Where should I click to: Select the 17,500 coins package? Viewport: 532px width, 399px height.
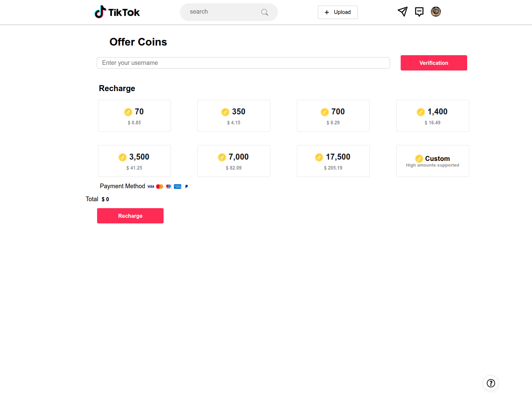tap(333, 161)
